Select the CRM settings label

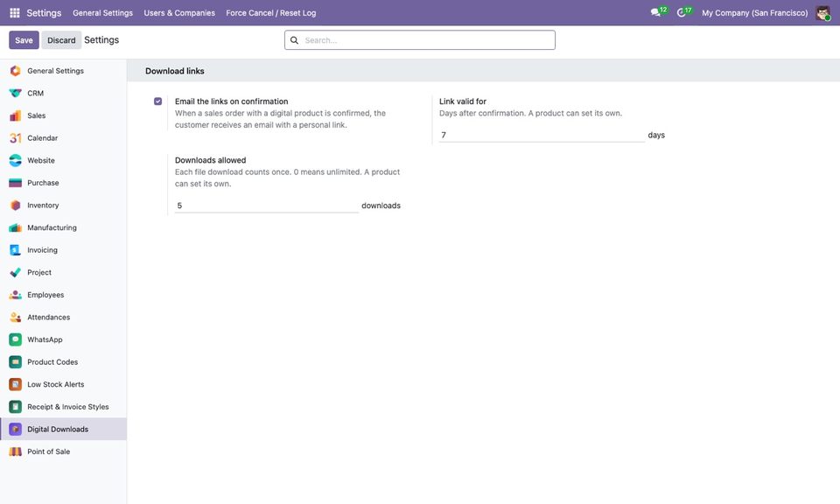pyautogui.click(x=35, y=94)
